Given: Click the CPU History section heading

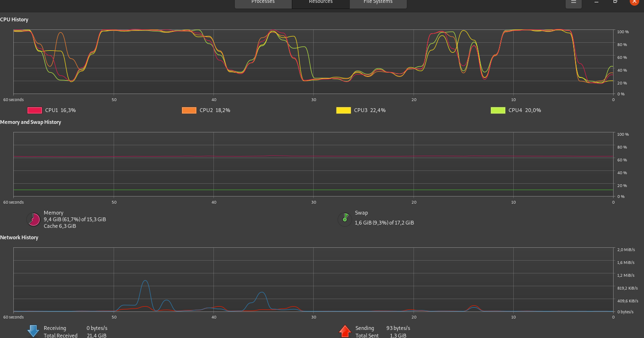Looking at the screenshot, I should point(14,19).
